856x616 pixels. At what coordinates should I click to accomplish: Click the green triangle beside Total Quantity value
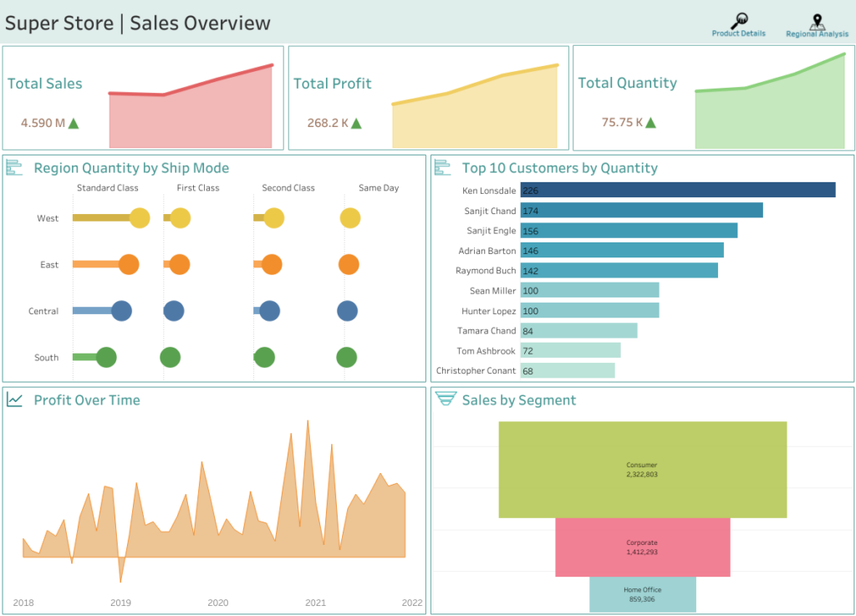tap(650, 123)
